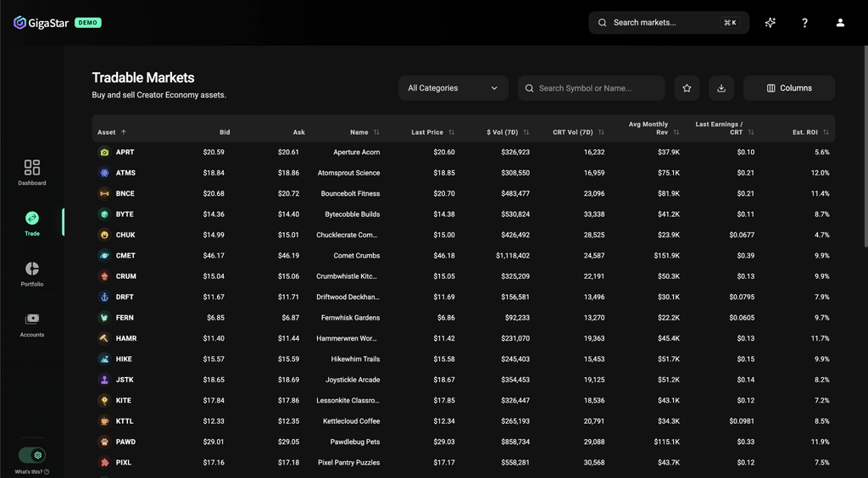Sort by Avg Monthly Rev column

(x=654, y=128)
